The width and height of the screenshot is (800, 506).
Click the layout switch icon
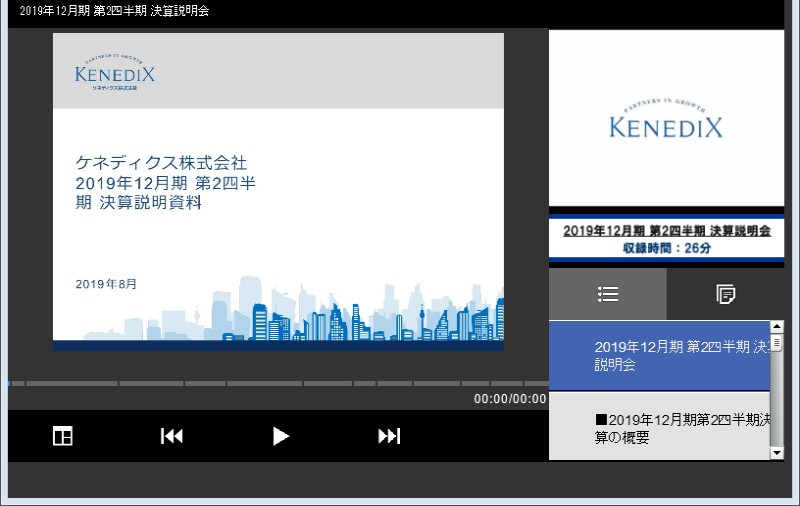click(x=63, y=436)
